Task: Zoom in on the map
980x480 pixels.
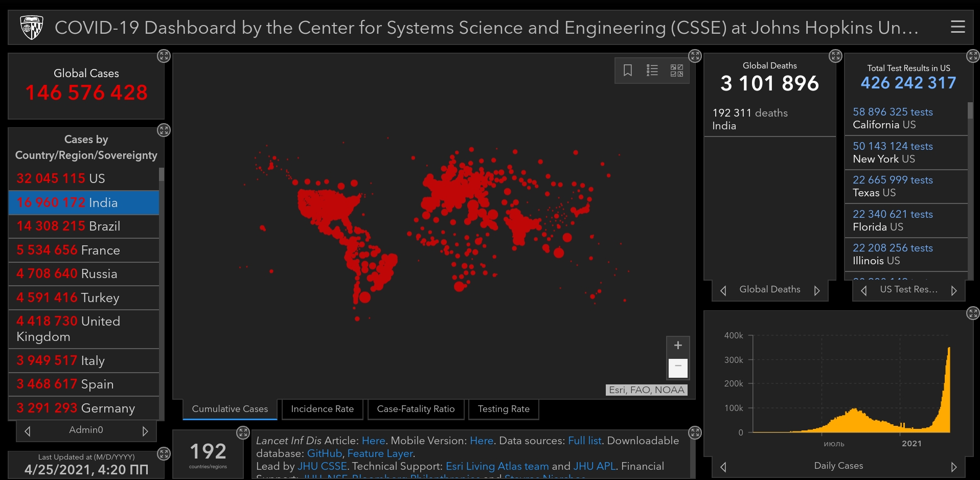Action: click(x=678, y=346)
